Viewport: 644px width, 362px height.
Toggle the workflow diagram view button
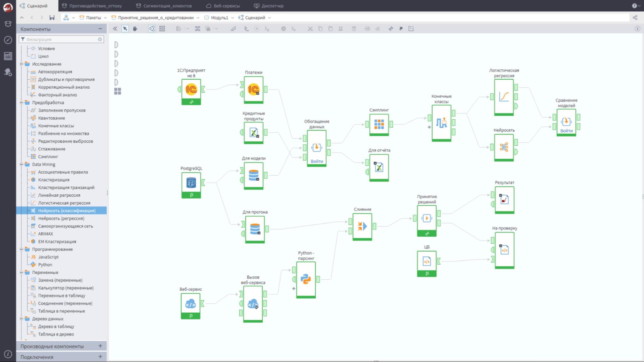152,29
